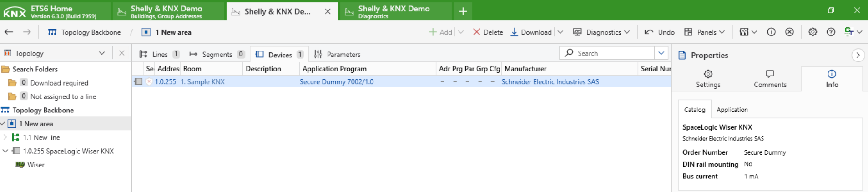Click the toolbar information circle icon
Screen dimensions: 868x192
point(771,32)
